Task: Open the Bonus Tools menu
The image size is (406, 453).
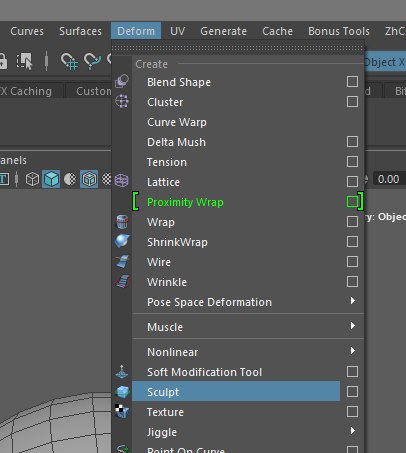Action: click(339, 31)
